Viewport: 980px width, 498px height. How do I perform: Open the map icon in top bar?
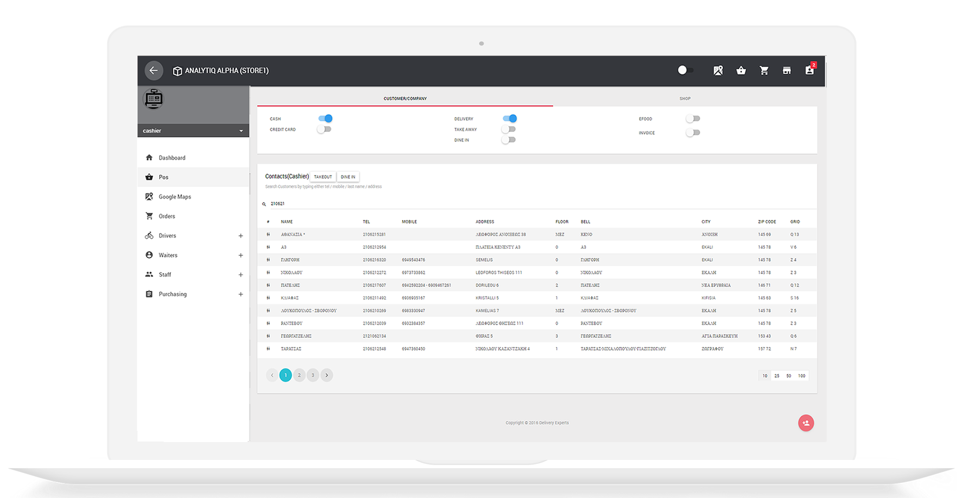point(718,71)
